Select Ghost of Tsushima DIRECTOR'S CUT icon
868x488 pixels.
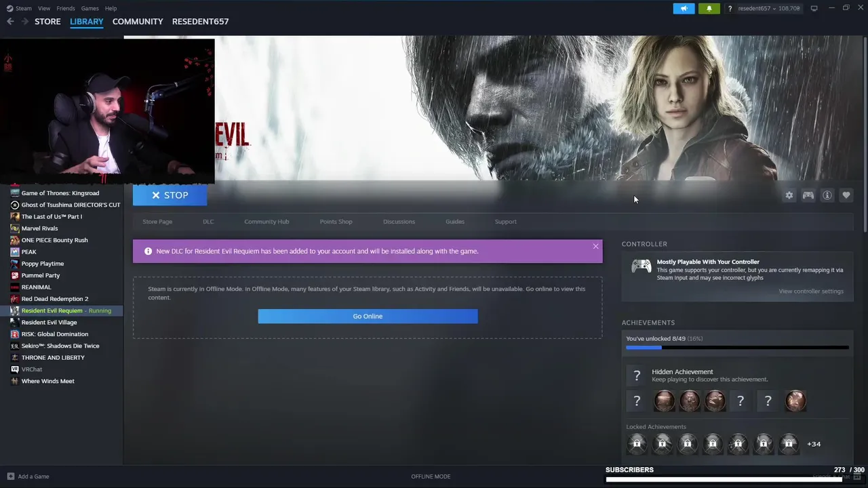(x=15, y=205)
